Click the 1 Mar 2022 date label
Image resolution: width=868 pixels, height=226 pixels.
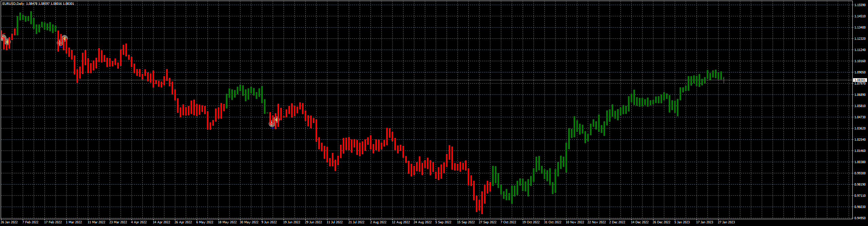click(74, 222)
